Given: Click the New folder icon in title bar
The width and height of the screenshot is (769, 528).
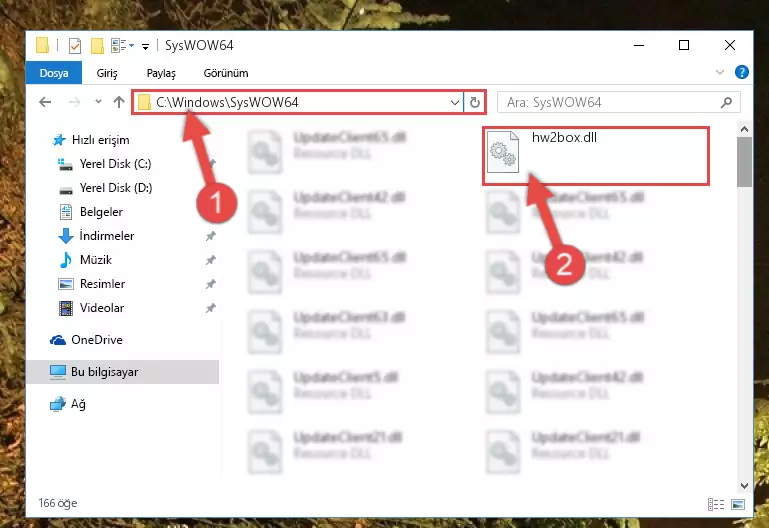Looking at the screenshot, I should [x=97, y=46].
